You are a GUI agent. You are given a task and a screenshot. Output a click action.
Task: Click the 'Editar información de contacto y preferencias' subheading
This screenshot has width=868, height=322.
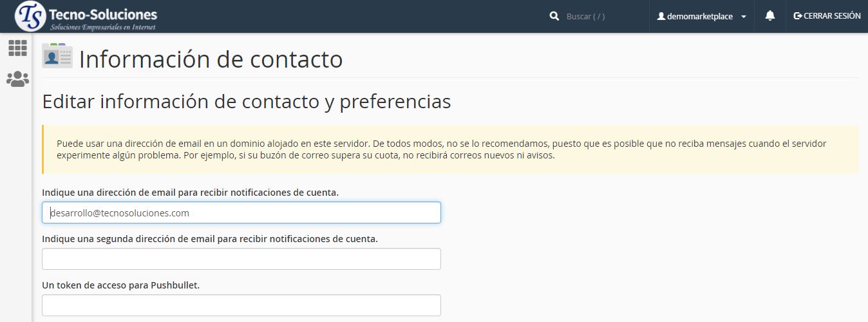246,102
